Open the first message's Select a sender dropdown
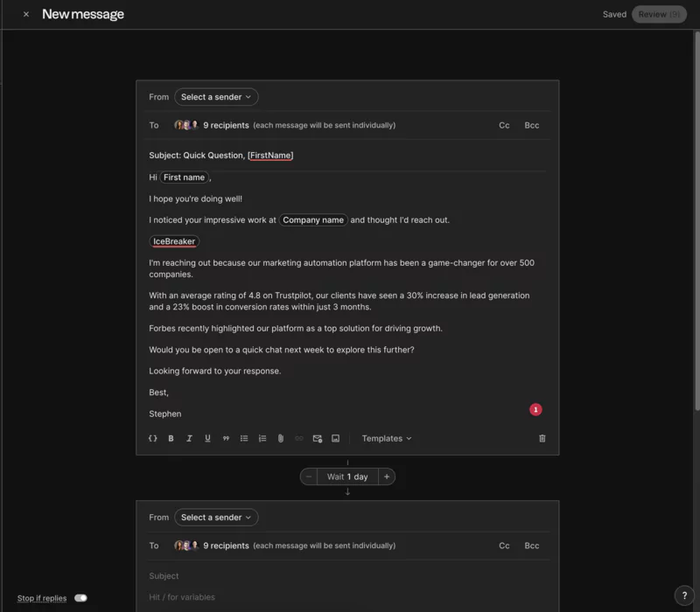This screenshot has width=700, height=612. coord(216,97)
